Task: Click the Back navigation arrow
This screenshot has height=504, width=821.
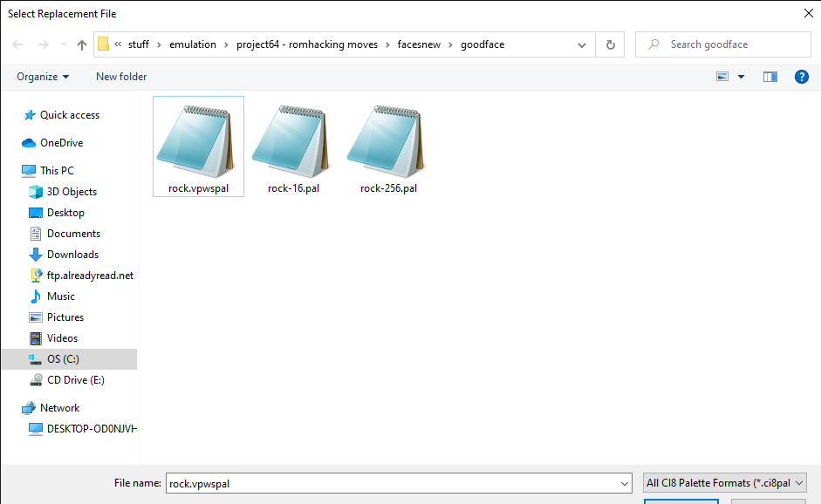Action: pyautogui.click(x=18, y=44)
